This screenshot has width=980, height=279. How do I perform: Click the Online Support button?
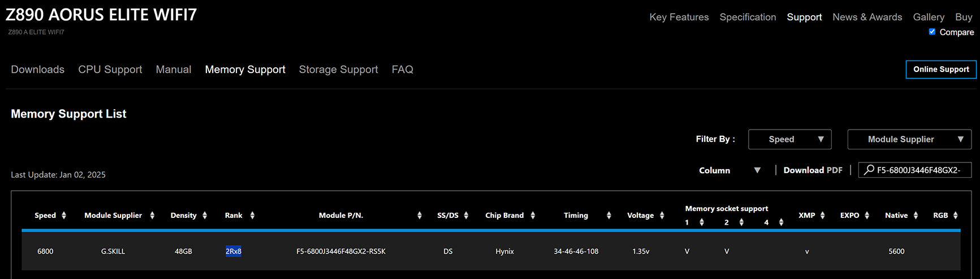(x=940, y=69)
